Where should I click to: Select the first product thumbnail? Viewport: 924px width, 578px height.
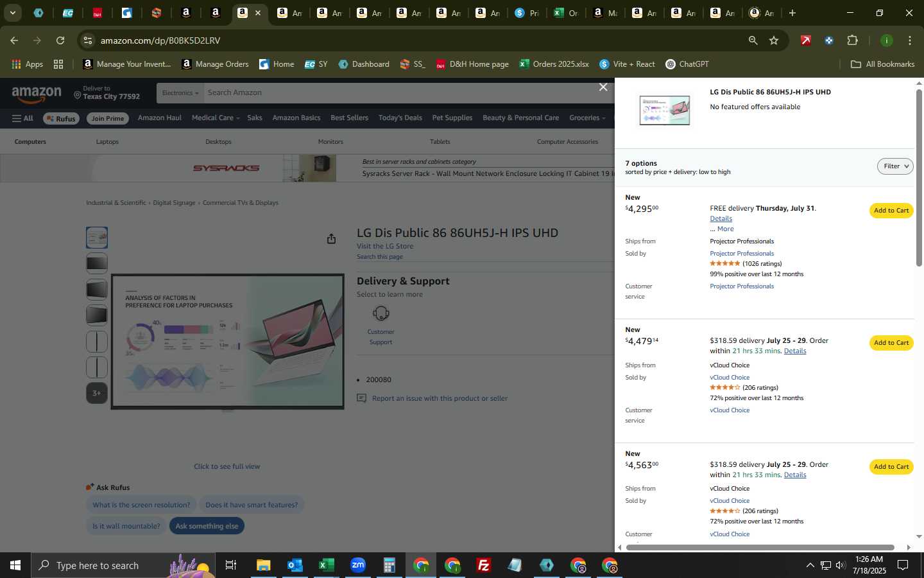coord(97,238)
